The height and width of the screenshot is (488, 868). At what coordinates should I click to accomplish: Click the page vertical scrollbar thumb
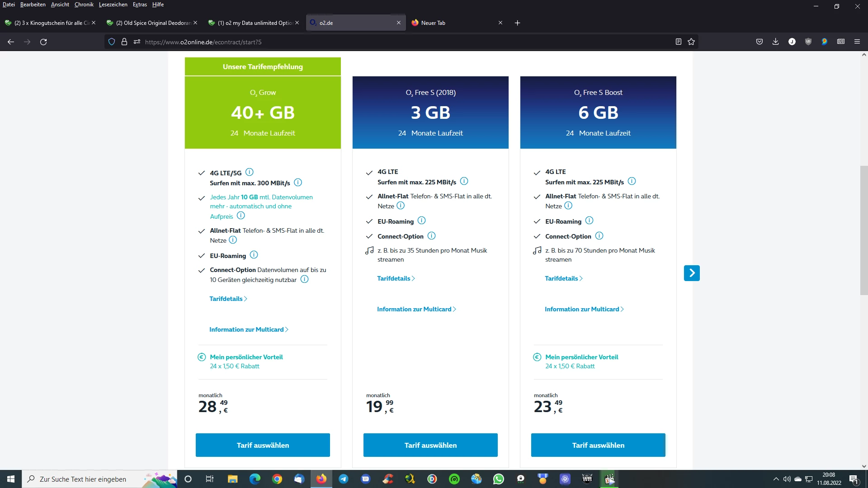pos(863,230)
